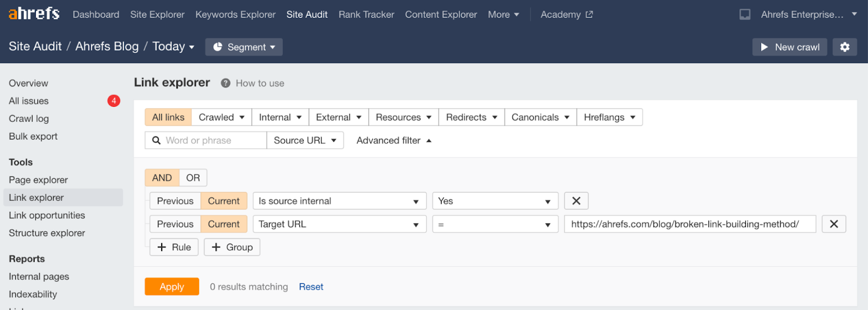Switch Target URL rule to Previous
This screenshot has width=868, height=310.
point(175,224)
